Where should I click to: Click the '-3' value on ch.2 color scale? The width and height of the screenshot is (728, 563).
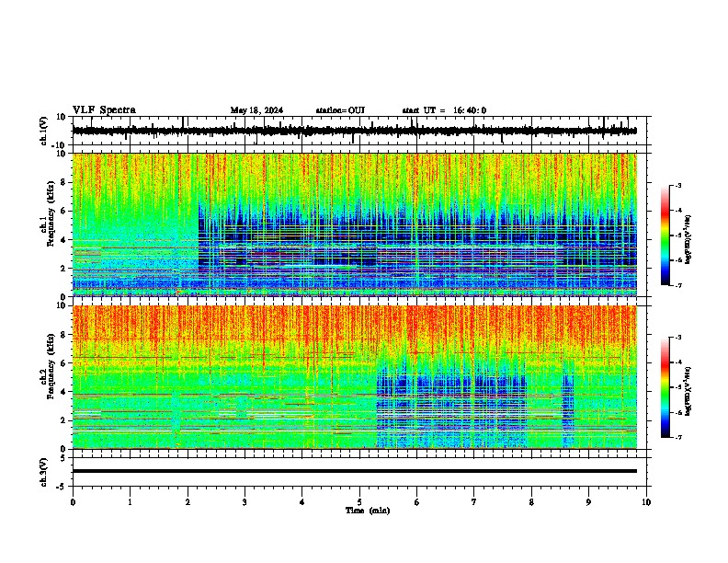[x=677, y=338]
